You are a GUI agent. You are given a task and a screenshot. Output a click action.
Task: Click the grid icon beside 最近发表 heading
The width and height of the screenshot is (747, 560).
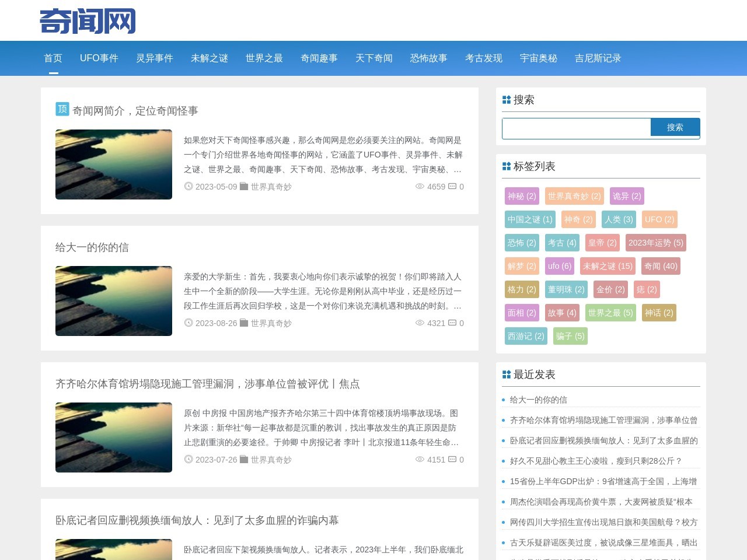[x=507, y=374]
